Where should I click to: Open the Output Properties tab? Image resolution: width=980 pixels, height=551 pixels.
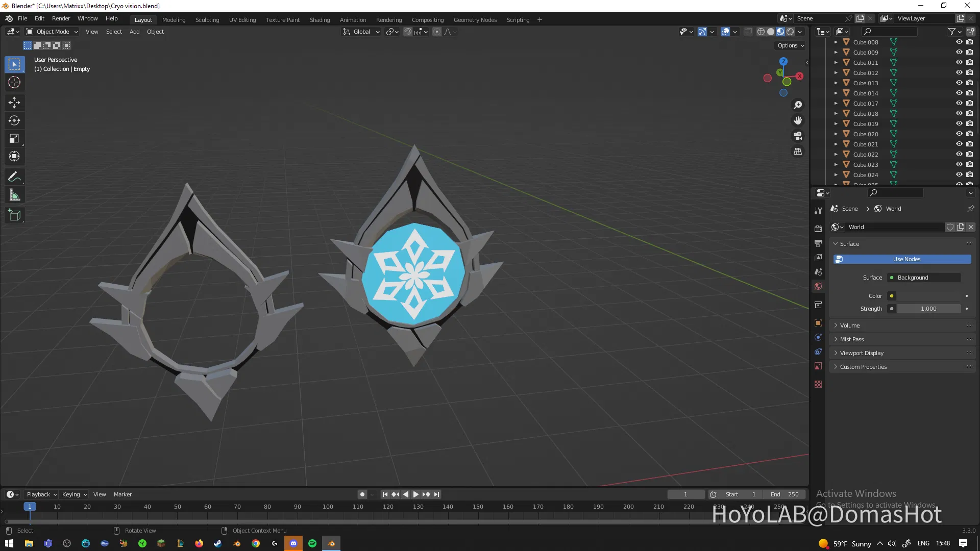tap(818, 243)
